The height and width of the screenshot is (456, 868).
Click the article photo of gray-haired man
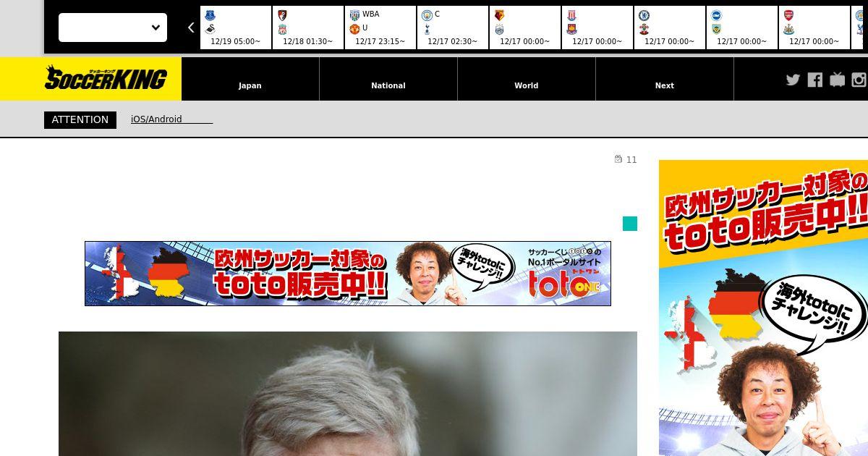tap(348, 394)
